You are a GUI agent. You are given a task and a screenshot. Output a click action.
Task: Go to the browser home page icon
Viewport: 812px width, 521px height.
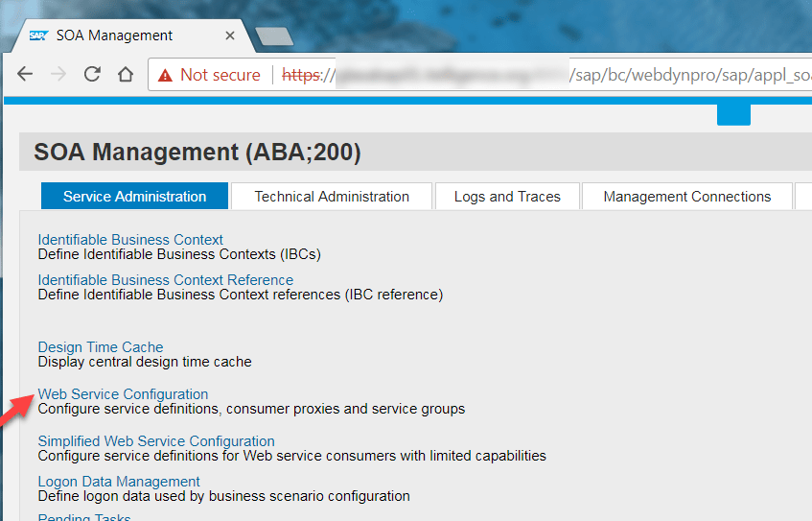[126, 74]
